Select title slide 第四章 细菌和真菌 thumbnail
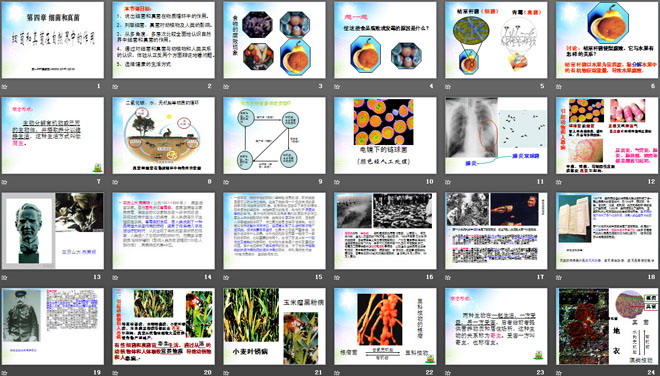 pyautogui.click(x=53, y=40)
